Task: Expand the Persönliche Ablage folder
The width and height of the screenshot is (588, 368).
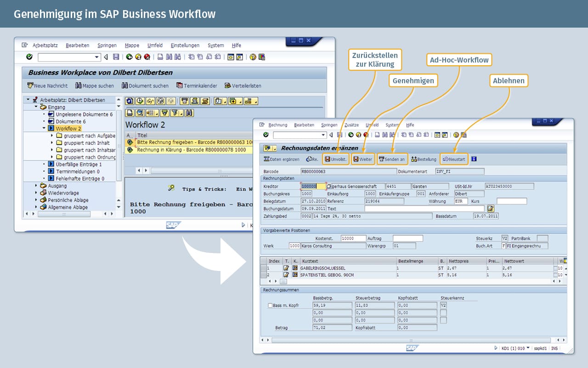Action: [x=36, y=200]
